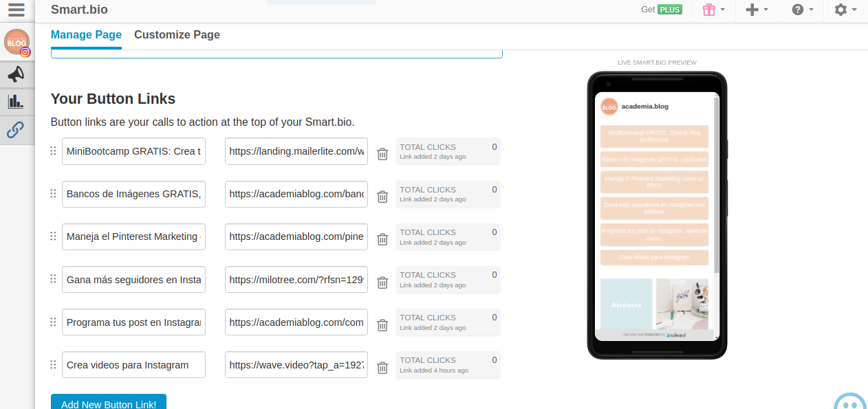Image resolution: width=868 pixels, height=409 pixels.
Task: Click preview button Gana más seguidores in phone
Action: pyautogui.click(x=654, y=208)
